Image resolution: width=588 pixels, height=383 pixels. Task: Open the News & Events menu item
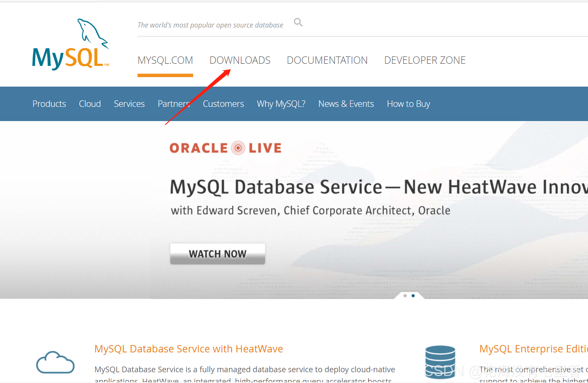tap(346, 104)
